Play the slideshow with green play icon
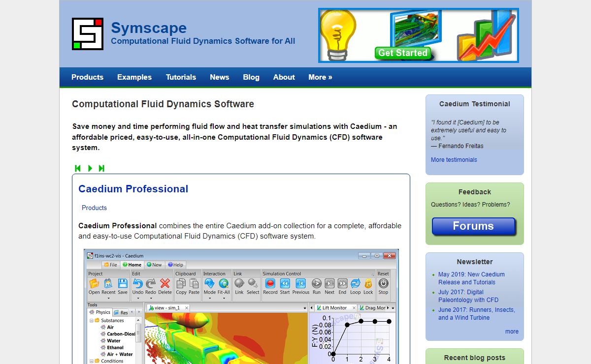 (90, 168)
